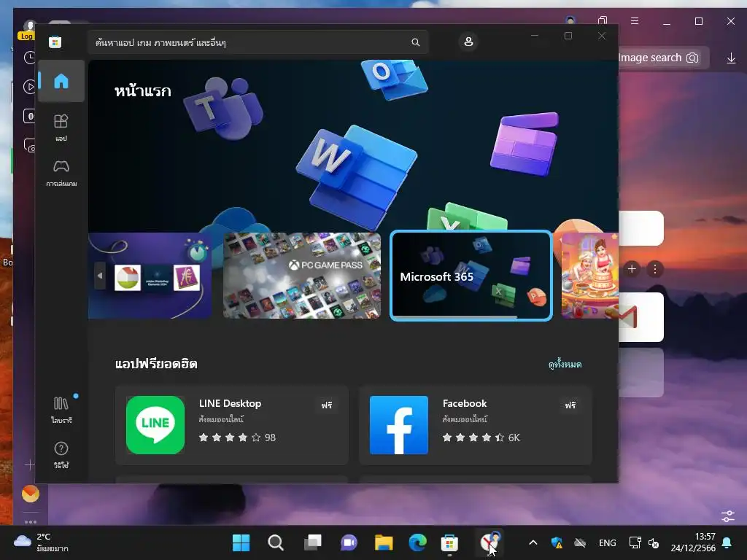Open the browser's hamburger menu
The width and height of the screenshot is (747, 560).
[635, 21]
